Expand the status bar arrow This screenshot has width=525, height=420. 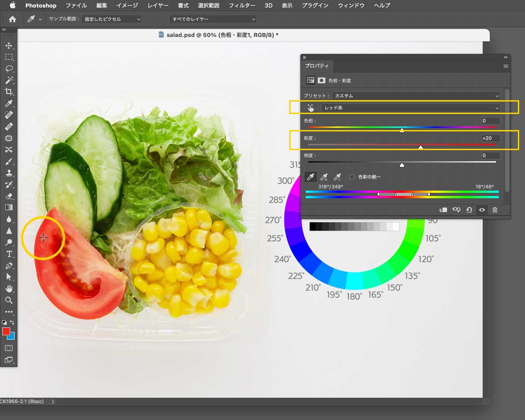click(53, 401)
